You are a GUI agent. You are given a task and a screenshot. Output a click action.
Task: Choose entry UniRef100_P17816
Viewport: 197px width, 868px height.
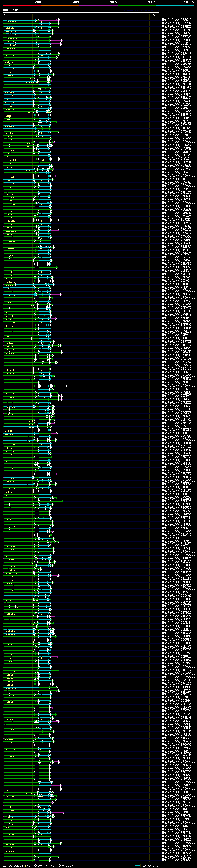pos(177,135)
